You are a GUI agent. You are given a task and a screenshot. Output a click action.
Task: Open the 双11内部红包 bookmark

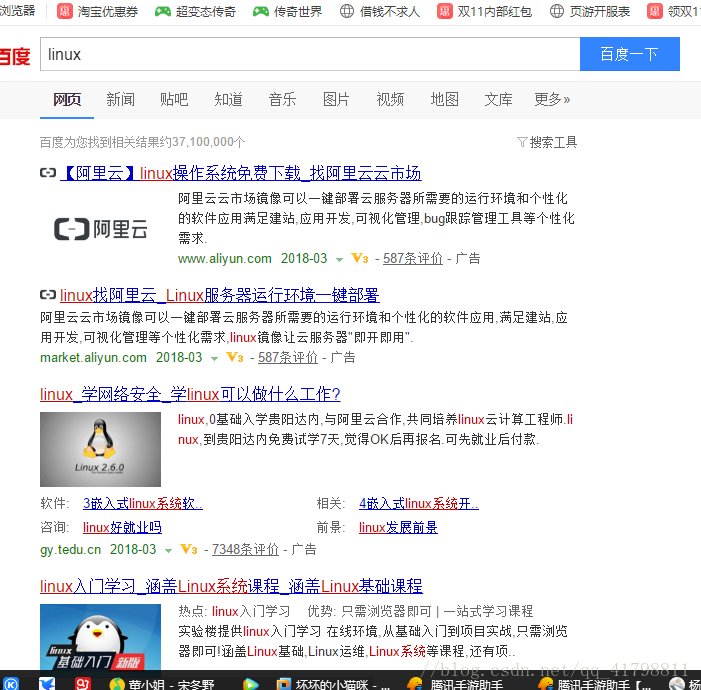click(x=484, y=11)
